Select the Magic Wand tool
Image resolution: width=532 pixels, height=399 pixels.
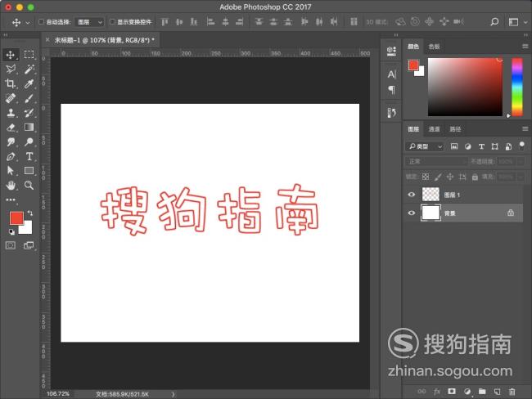tap(29, 69)
